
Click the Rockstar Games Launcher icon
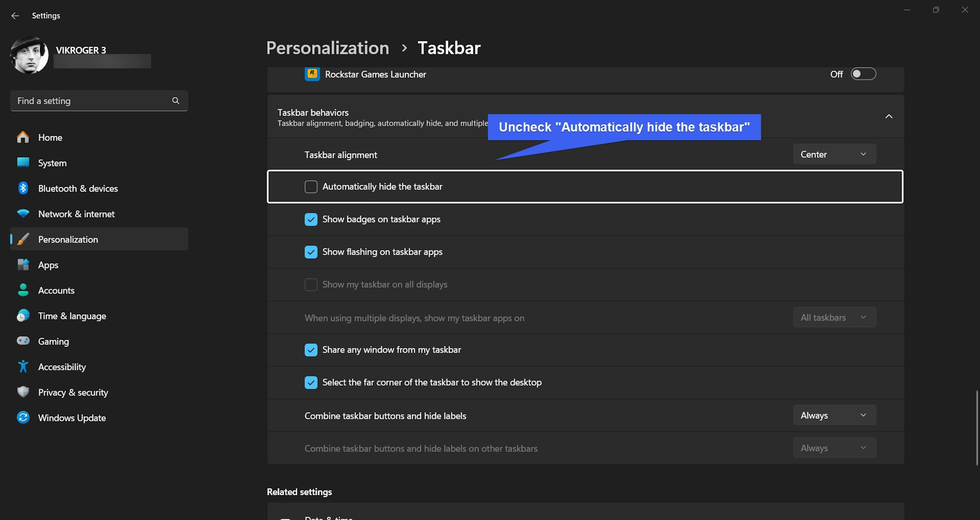[x=312, y=74]
